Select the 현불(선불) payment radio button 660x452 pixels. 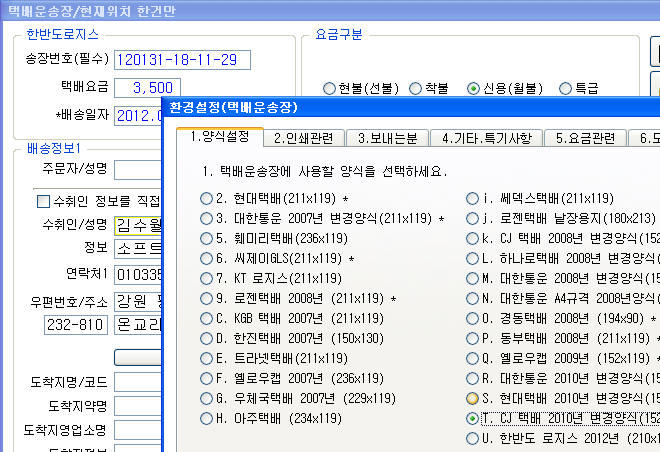[329, 88]
